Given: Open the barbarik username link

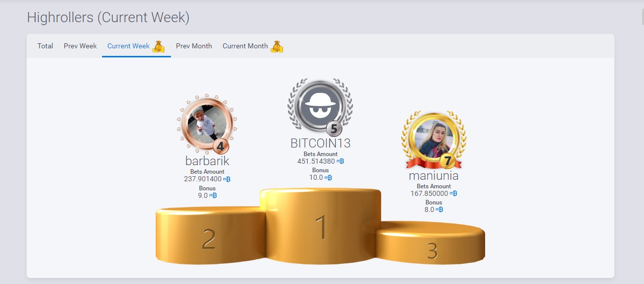Looking at the screenshot, I should (207, 161).
